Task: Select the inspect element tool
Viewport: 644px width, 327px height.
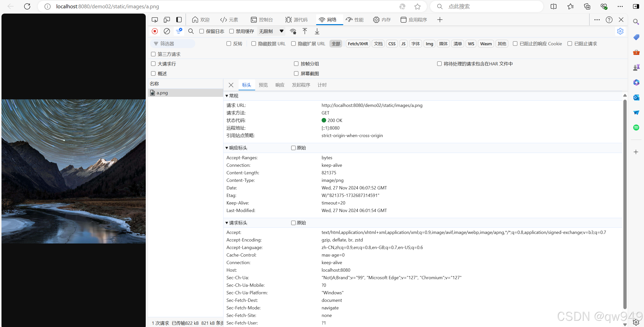Action: [155, 20]
